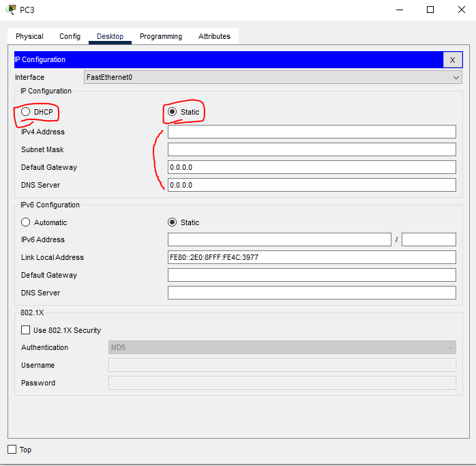Switch to the Config tab

tap(70, 36)
